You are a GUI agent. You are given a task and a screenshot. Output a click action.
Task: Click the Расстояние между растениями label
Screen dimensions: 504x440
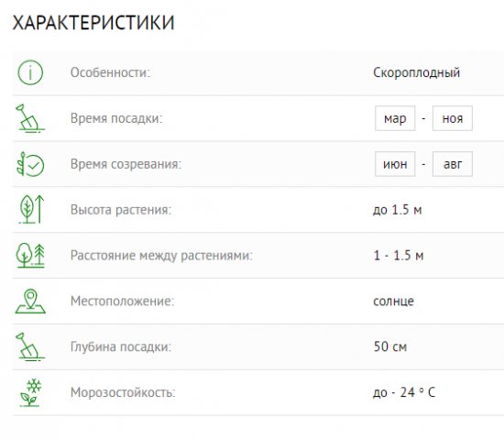click(x=161, y=256)
